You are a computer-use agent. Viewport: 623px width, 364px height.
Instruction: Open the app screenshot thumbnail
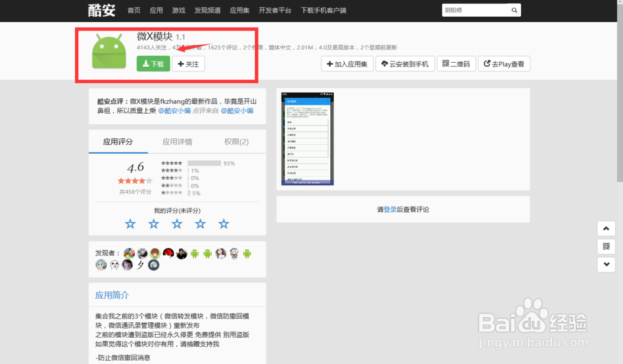click(308, 139)
